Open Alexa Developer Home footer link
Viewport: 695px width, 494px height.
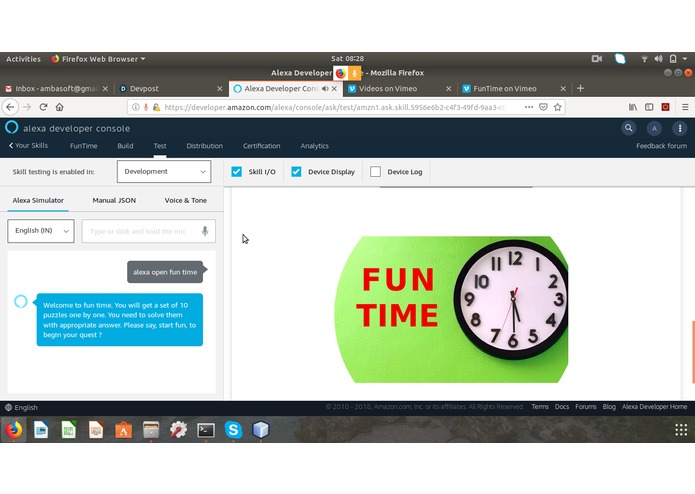(x=654, y=407)
